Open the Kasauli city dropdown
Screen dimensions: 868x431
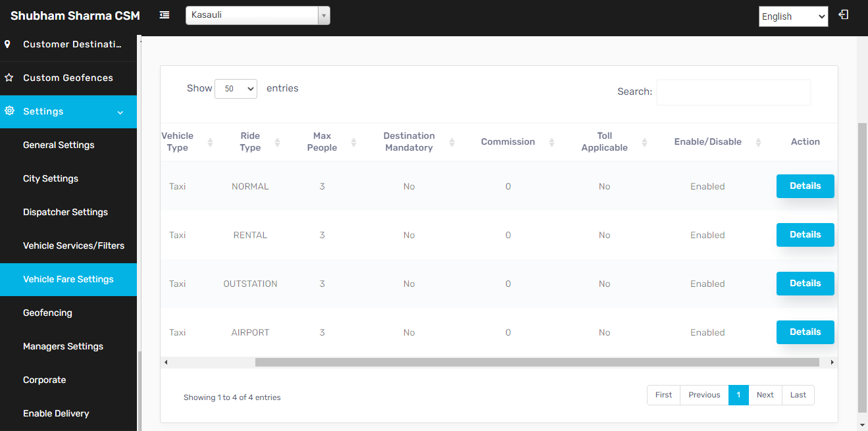[x=258, y=15]
